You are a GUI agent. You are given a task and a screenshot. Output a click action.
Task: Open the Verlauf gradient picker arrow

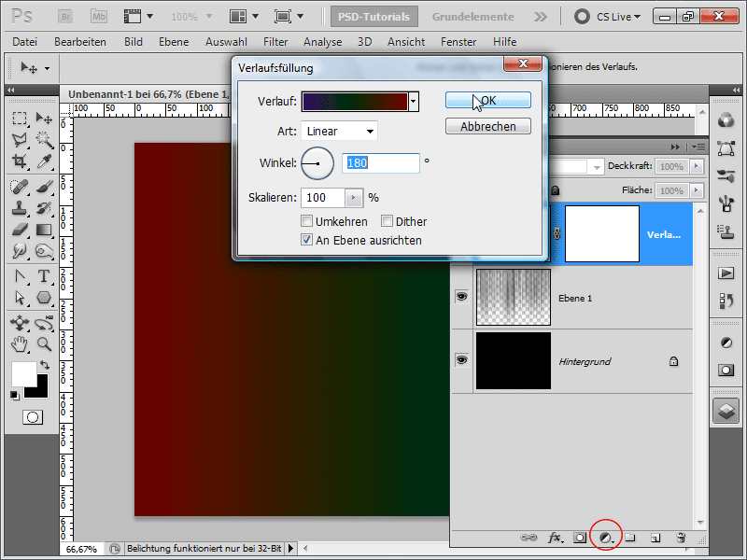pyautogui.click(x=413, y=102)
